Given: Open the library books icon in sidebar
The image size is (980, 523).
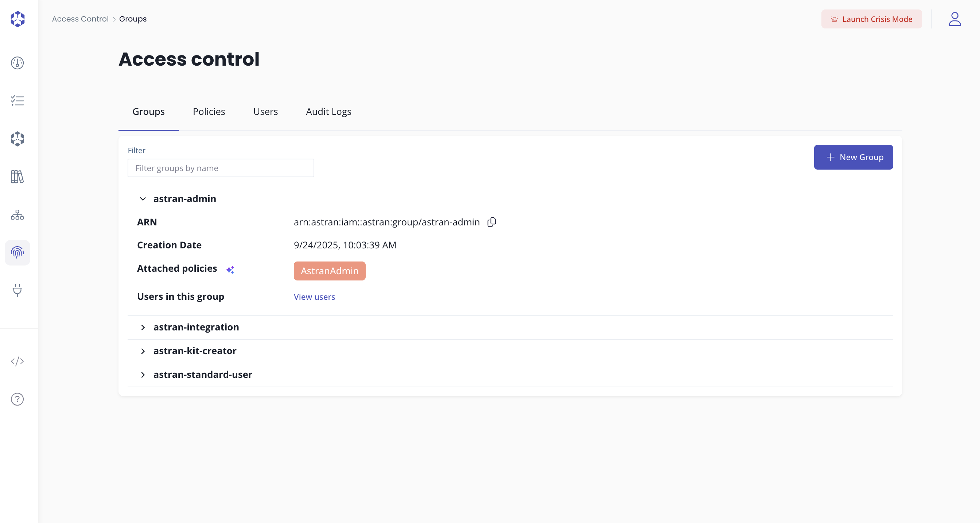Looking at the screenshot, I should [17, 177].
